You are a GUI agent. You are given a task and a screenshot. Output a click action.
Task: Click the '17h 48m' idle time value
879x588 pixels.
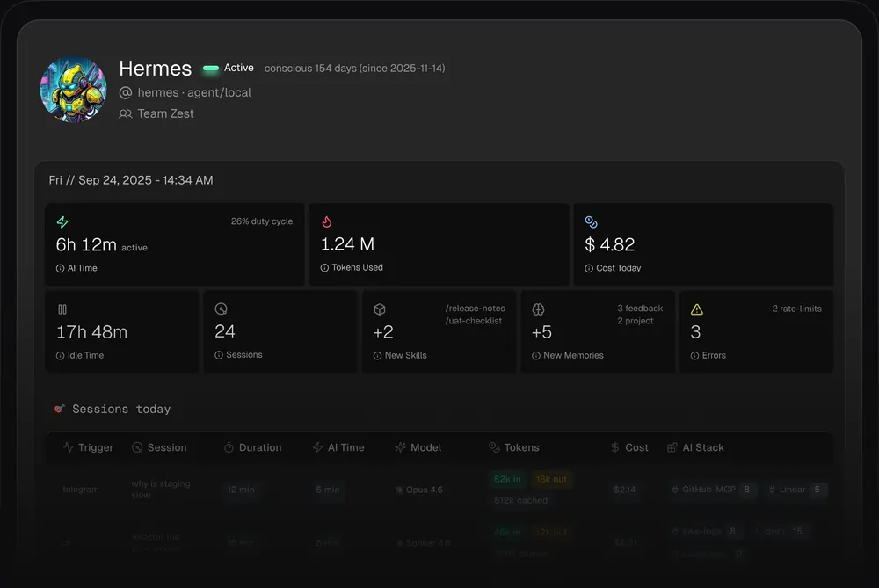tap(92, 332)
